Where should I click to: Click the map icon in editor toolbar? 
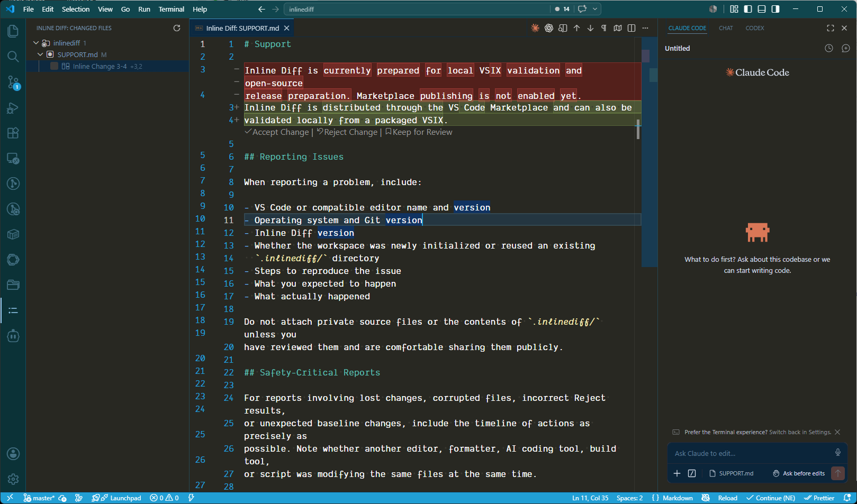click(x=618, y=28)
